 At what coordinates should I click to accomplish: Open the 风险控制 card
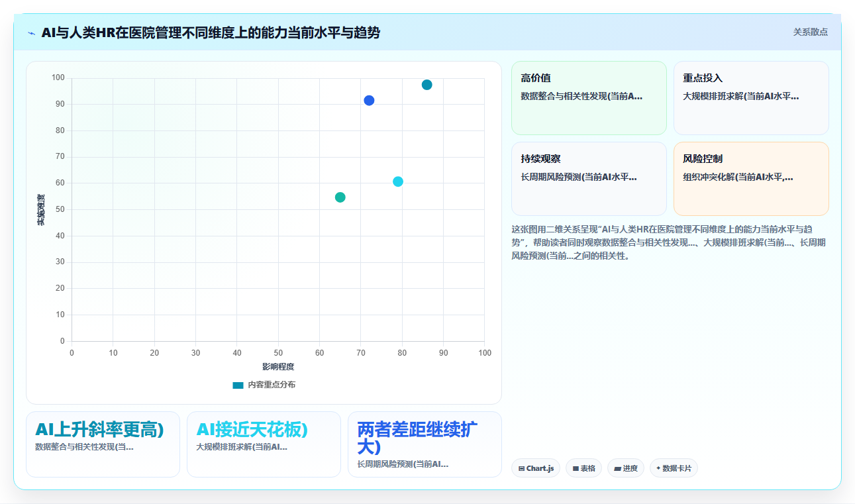tap(751, 179)
